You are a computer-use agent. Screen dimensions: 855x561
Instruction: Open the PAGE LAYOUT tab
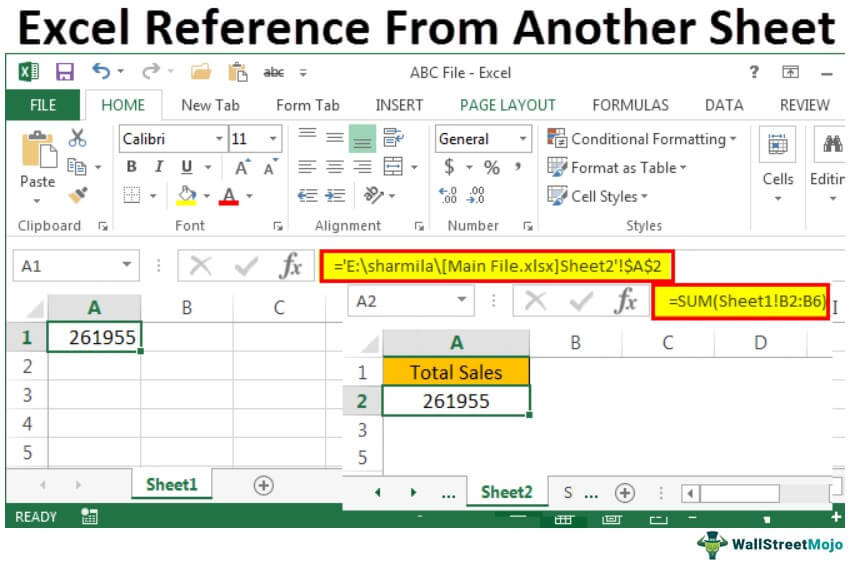(x=507, y=105)
